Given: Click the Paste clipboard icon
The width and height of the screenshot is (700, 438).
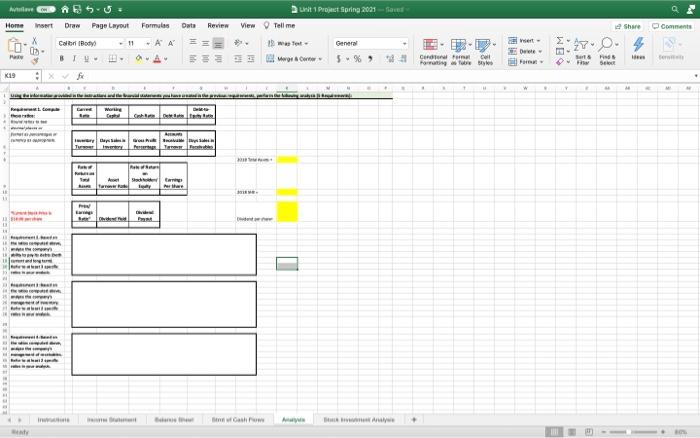Looking at the screenshot, I should 16,48.
